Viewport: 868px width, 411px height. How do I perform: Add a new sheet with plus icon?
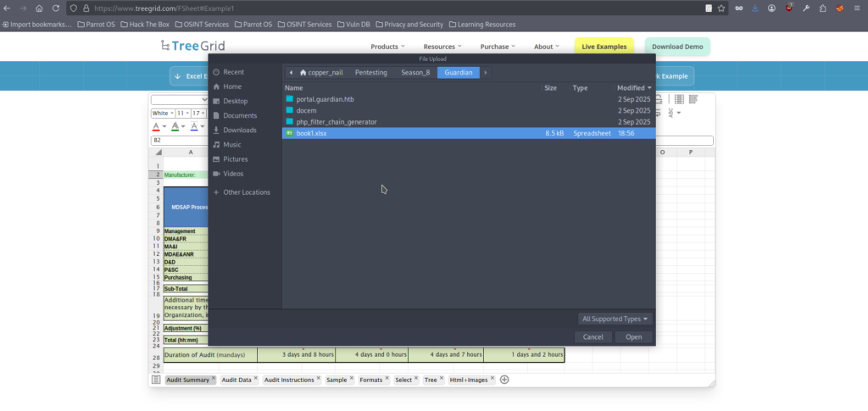tap(504, 380)
